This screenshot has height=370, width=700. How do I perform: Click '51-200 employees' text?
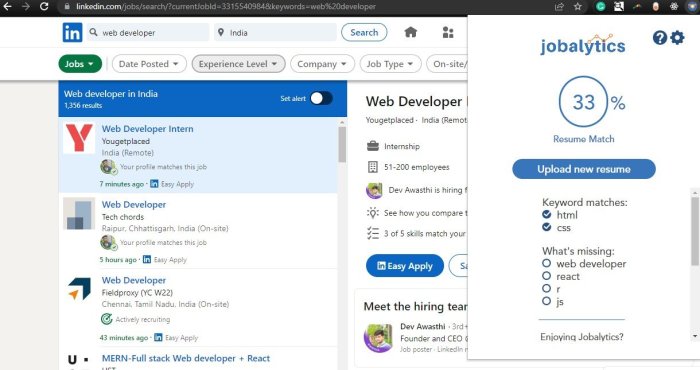(x=417, y=167)
